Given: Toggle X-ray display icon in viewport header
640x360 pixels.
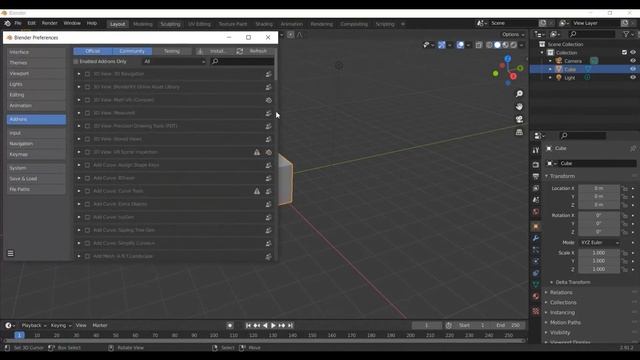Looking at the screenshot, I should click(479, 45).
